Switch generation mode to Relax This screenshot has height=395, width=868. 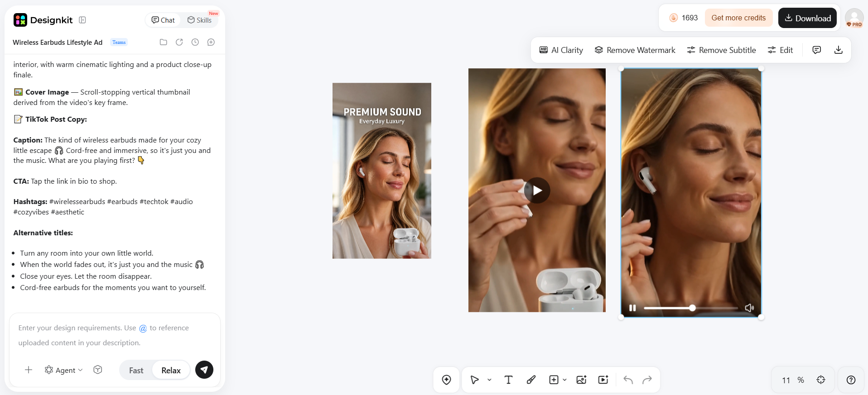point(171,370)
